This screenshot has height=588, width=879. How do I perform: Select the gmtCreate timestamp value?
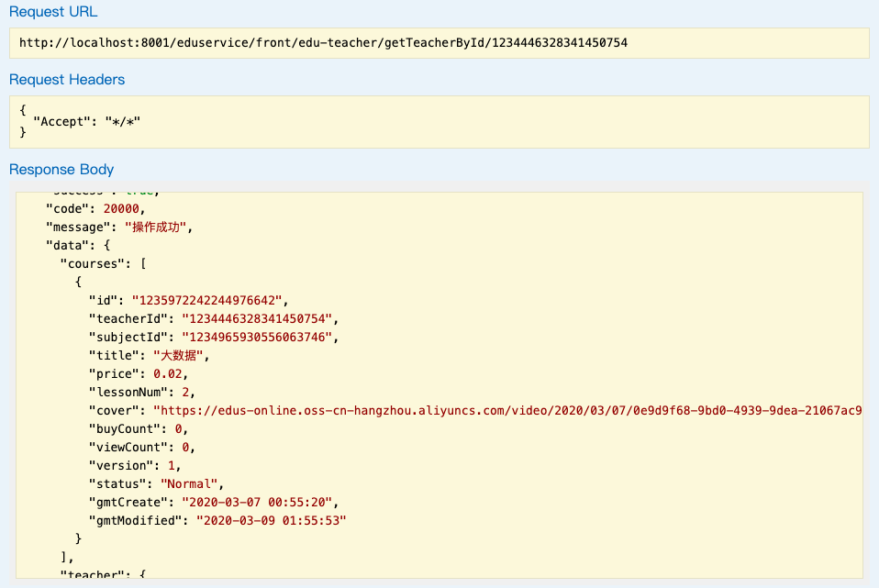260,503
